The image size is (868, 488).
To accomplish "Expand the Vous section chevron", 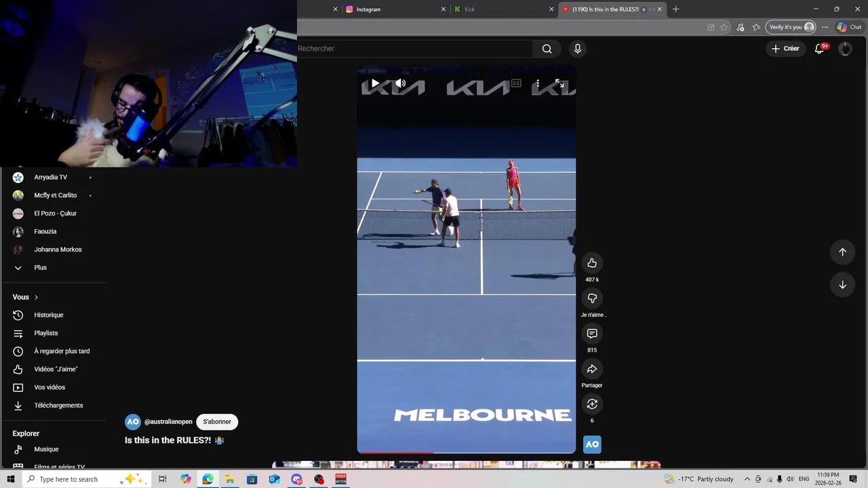I will tap(36, 297).
